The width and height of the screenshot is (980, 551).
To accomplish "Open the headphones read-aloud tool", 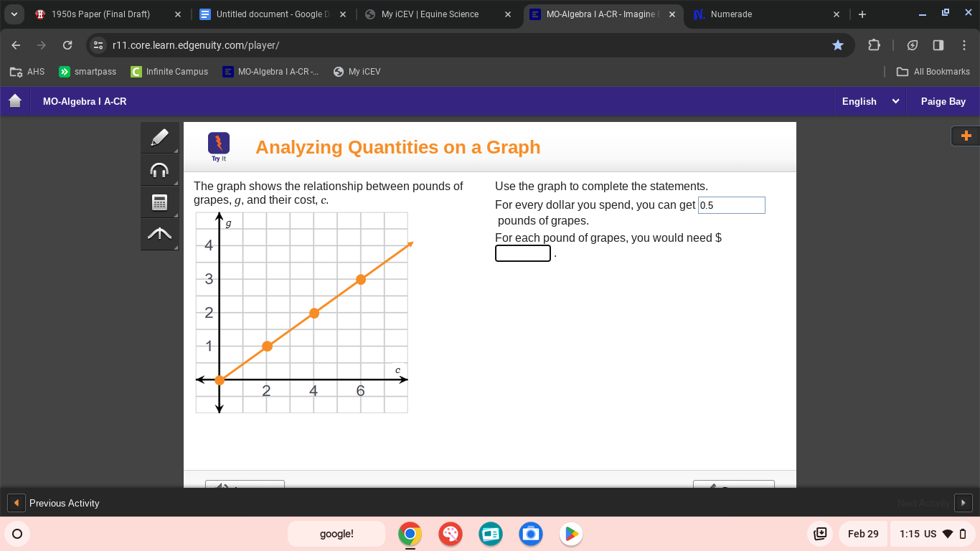I will click(x=159, y=169).
